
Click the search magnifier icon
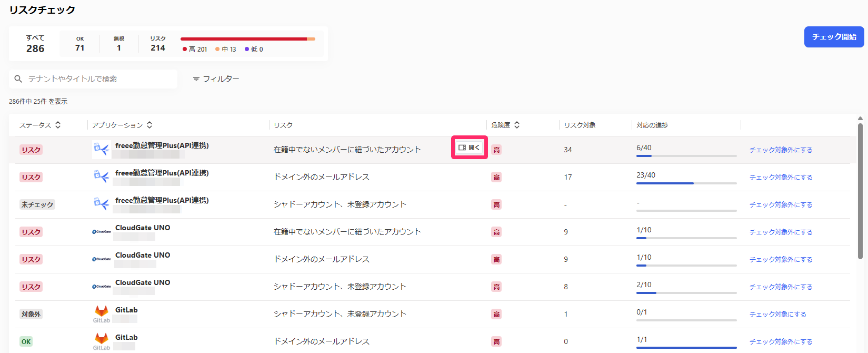18,79
